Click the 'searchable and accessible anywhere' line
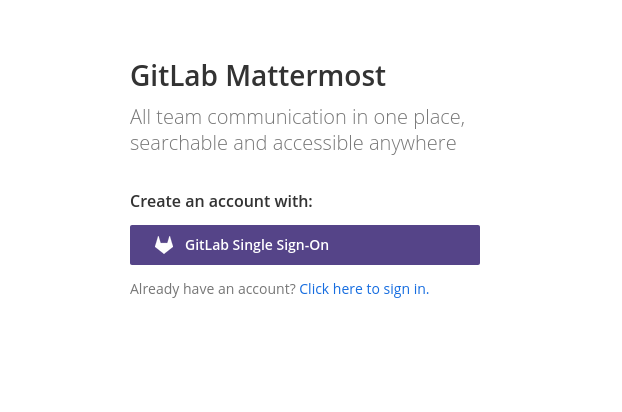This screenshot has height=412, width=622. 293,143
